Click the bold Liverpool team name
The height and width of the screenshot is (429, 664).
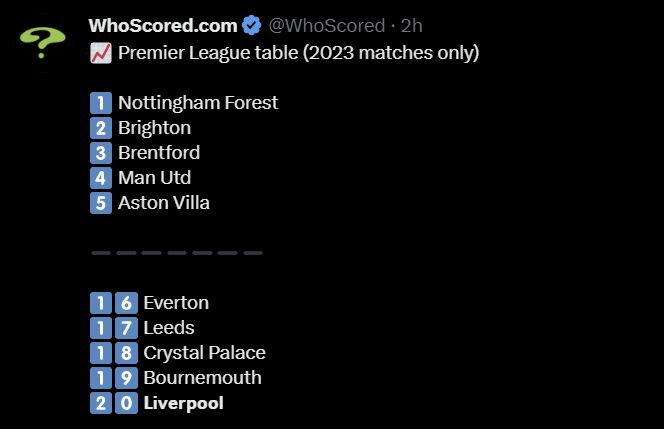183,403
